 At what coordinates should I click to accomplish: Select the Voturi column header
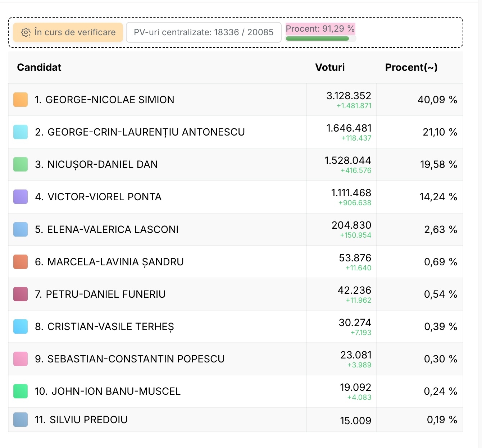point(330,67)
